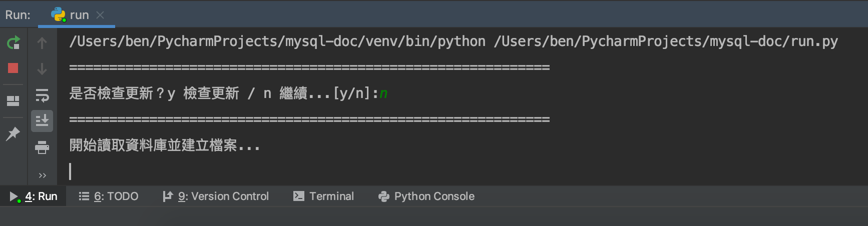This screenshot has width=868, height=226.
Task: Toggle scroll to the end of output
Action: [42, 121]
